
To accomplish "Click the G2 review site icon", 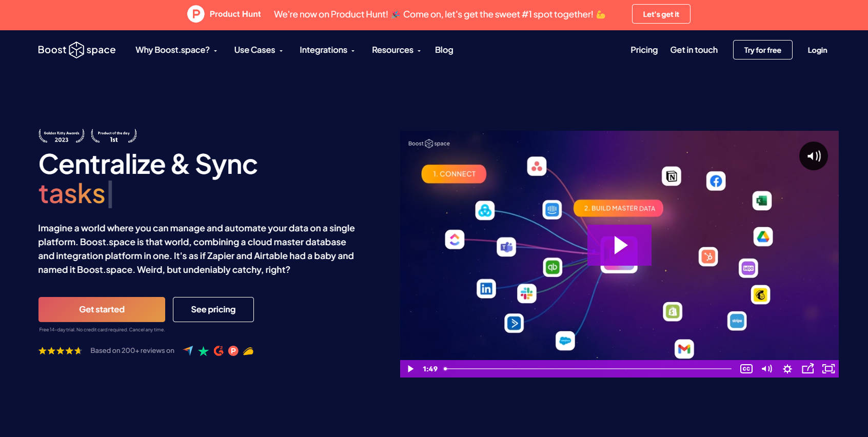I will [219, 351].
